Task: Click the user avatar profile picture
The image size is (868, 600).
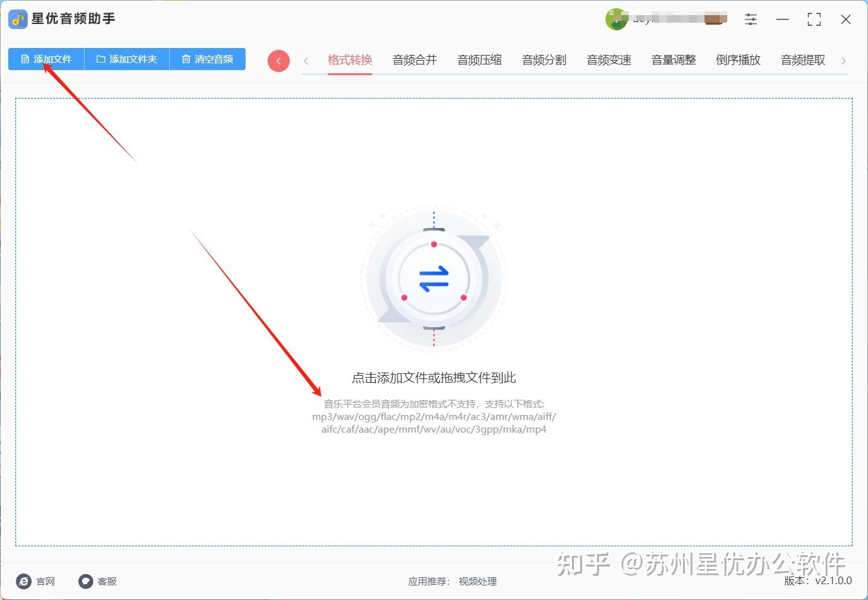Action: pos(617,19)
